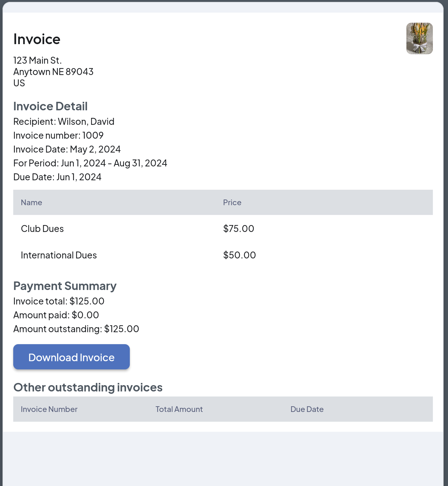The height and width of the screenshot is (486, 448).
Task: Click the Invoice page title
Action: (37, 39)
